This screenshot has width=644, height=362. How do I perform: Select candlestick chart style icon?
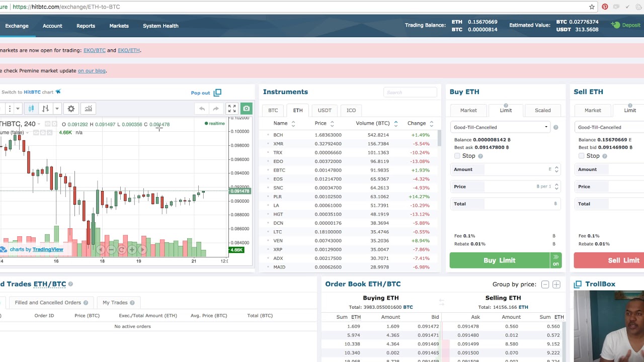coord(31,109)
